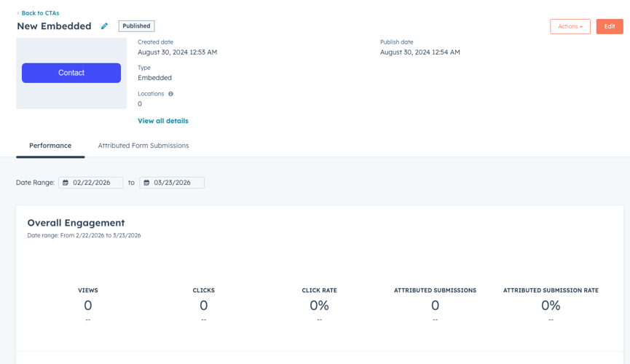The height and width of the screenshot is (364, 630).
Task: Switch to the Attributed Form Submissions tab
Action: pos(143,146)
